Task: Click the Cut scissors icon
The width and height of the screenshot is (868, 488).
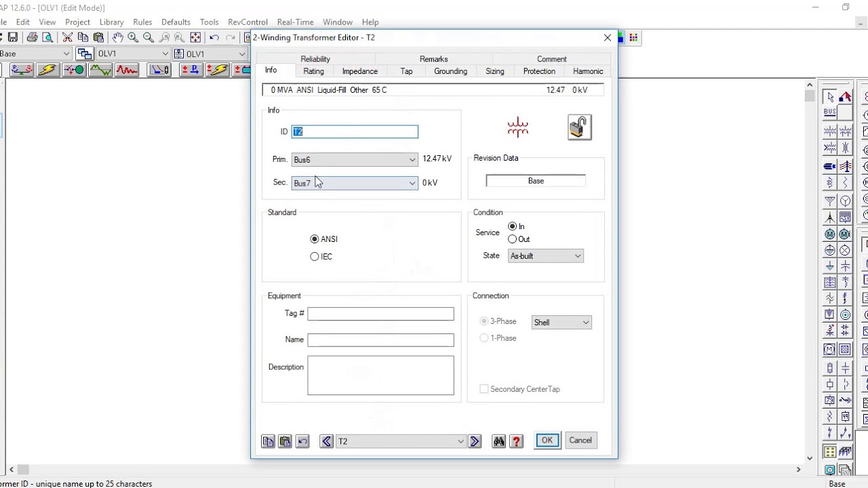Action: click(x=67, y=37)
